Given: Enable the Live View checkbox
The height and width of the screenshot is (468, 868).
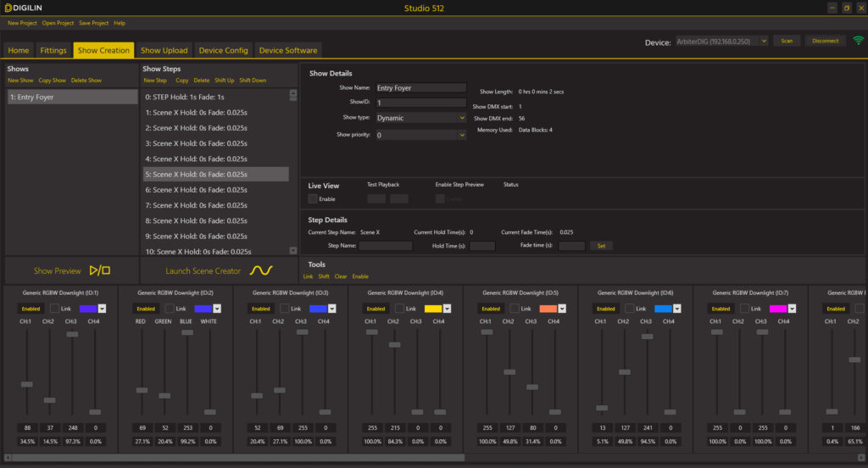Looking at the screenshot, I should coord(313,198).
